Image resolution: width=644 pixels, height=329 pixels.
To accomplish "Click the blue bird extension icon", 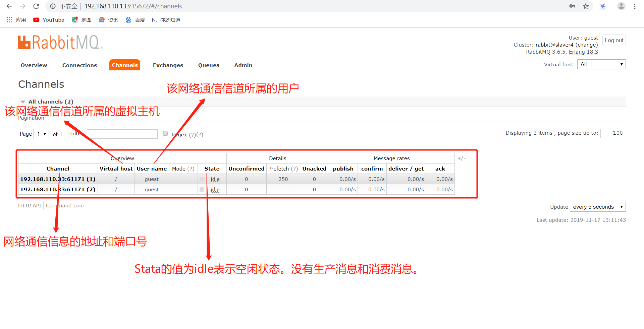I will (x=603, y=6).
